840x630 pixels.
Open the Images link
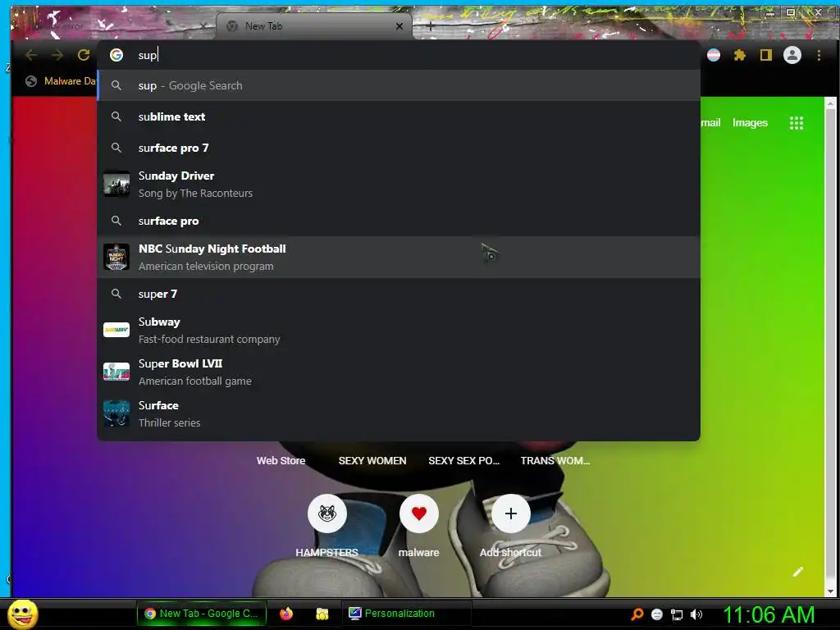(x=750, y=123)
